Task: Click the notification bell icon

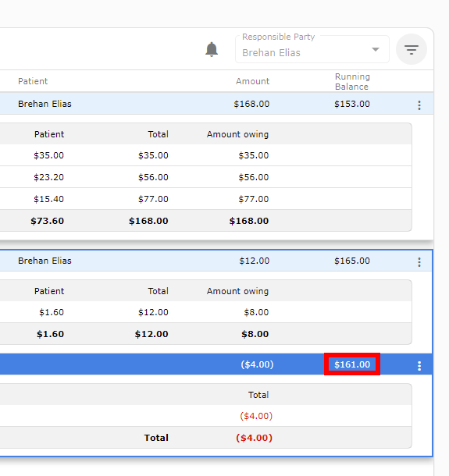Action: tap(212, 49)
